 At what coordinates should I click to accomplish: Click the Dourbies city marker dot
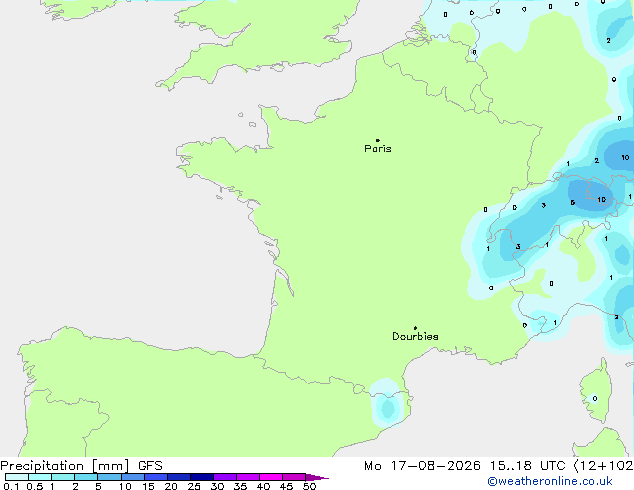tap(415, 328)
